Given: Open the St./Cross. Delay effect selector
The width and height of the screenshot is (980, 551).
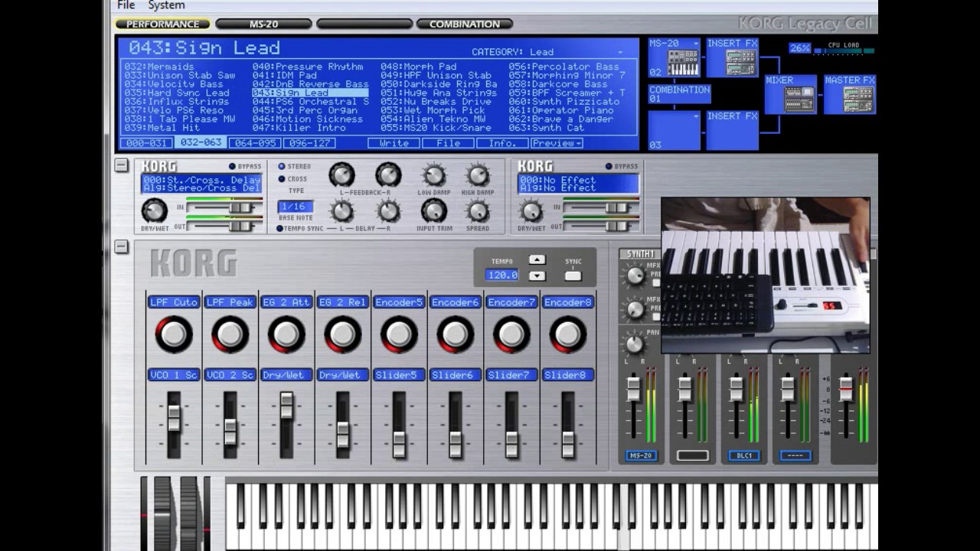Looking at the screenshot, I should coord(201,184).
